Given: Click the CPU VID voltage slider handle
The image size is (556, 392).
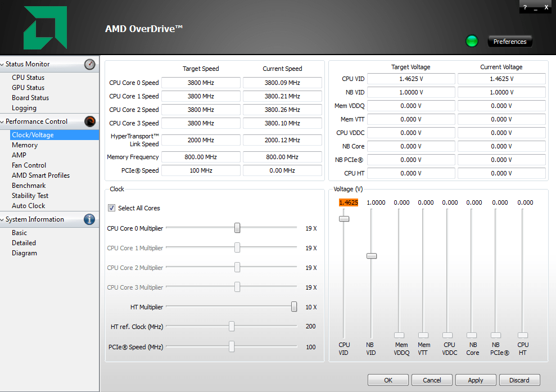Looking at the screenshot, I should 344,219.
